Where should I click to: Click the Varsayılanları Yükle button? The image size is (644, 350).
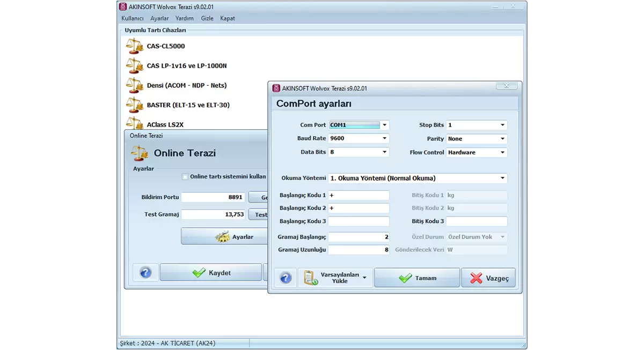335,278
